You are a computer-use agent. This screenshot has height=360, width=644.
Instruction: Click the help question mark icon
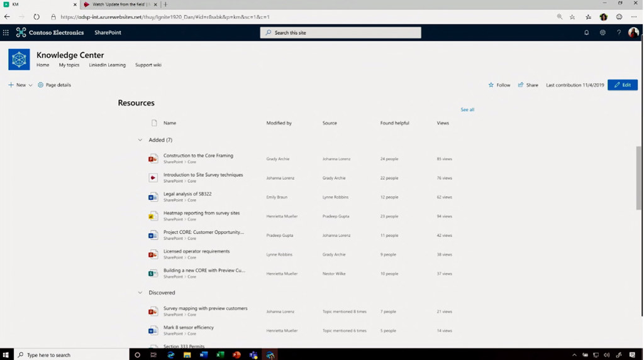[x=618, y=33]
